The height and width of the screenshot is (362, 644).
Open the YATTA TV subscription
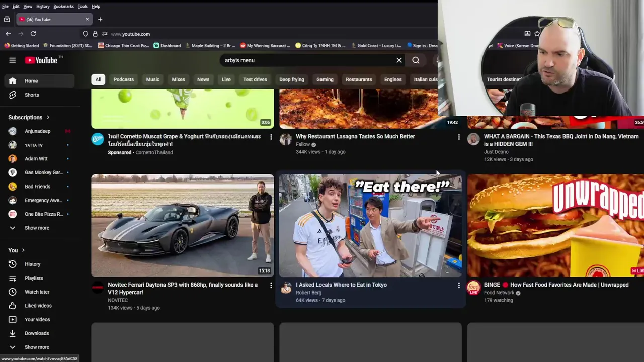click(39, 145)
